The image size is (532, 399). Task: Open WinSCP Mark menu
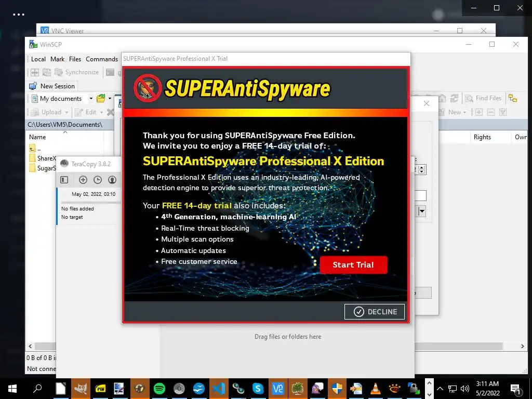(57, 59)
